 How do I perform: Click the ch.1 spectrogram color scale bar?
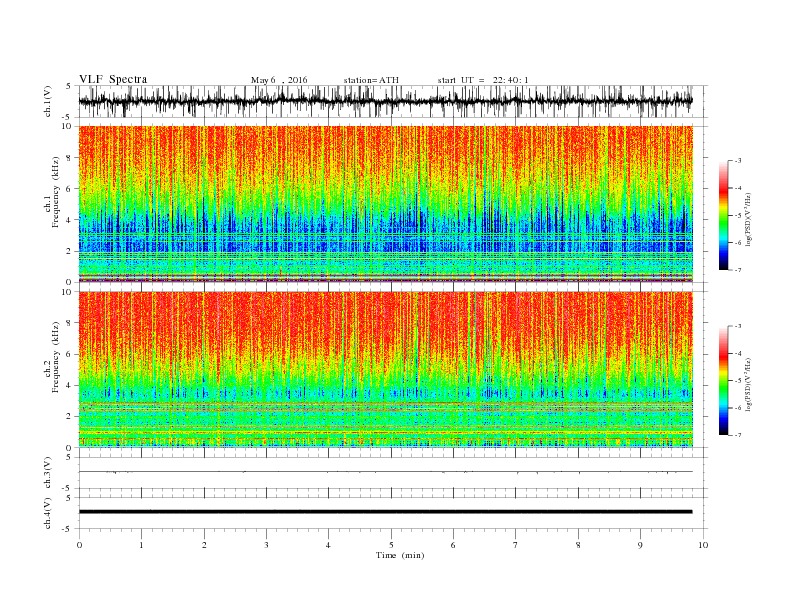[723, 215]
